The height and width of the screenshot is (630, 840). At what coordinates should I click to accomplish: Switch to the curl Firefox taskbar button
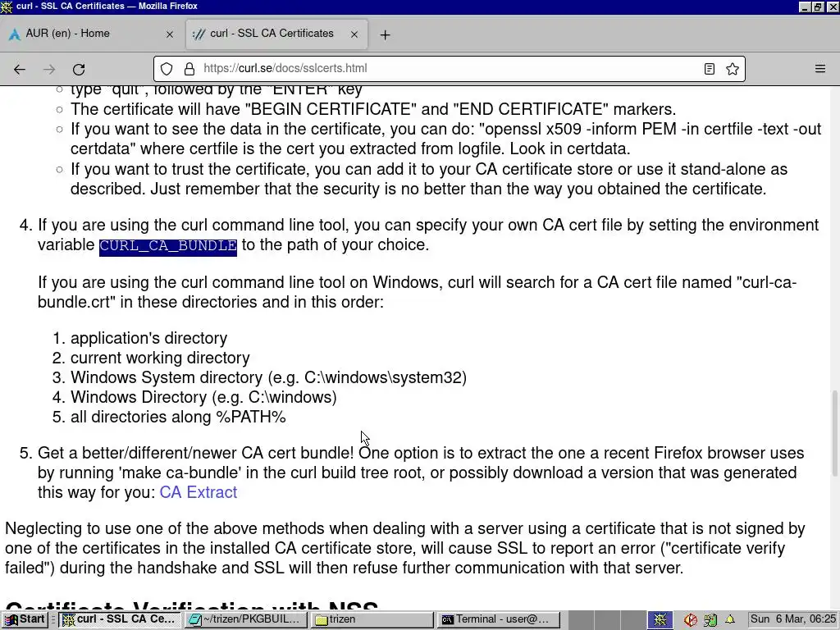pyautogui.click(x=120, y=619)
